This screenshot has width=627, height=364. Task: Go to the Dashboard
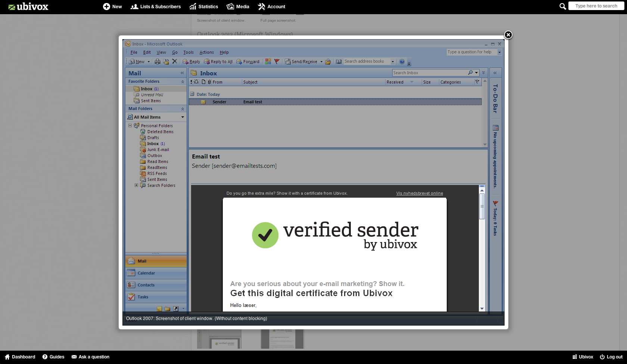20,357
